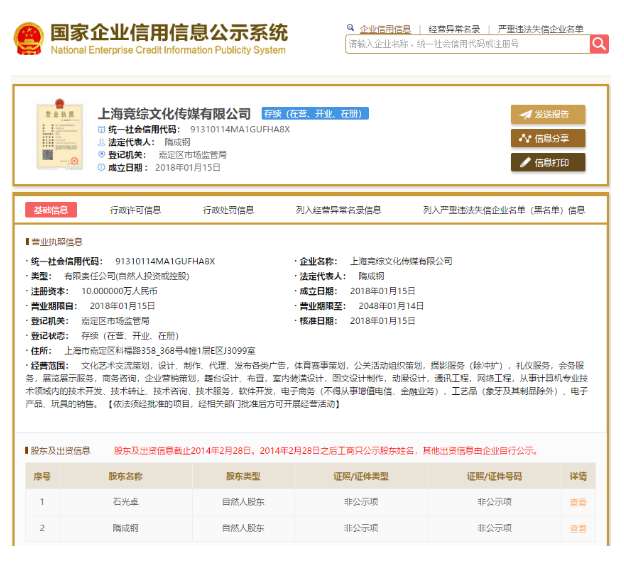The height and width of the screenshot is (563, 624).
Task: Click the 营业执照信息 section heading
Action: point(57,242)
